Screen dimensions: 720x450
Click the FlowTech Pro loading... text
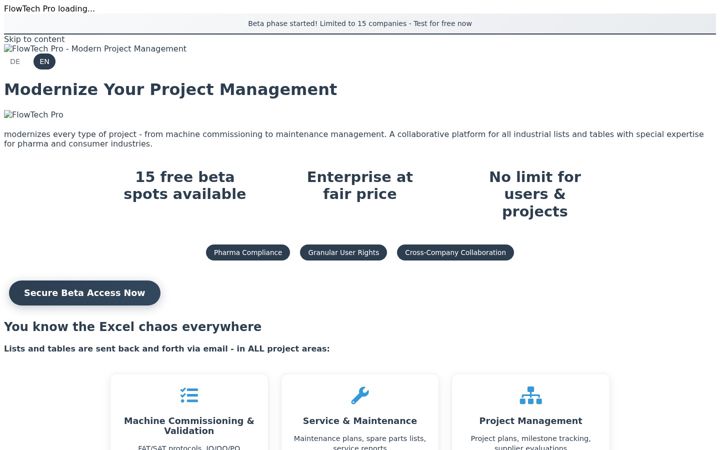(x=49, y=8)
